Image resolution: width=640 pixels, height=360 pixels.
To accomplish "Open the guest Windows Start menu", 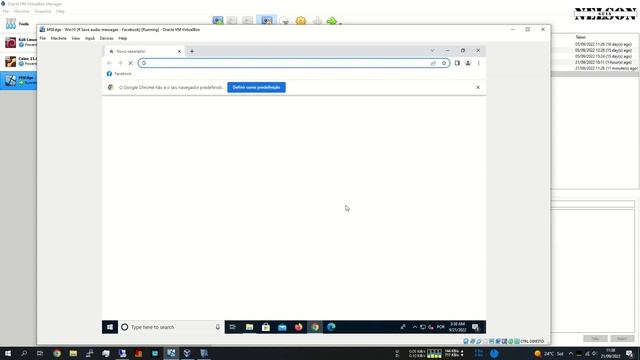I will [110, 327].
